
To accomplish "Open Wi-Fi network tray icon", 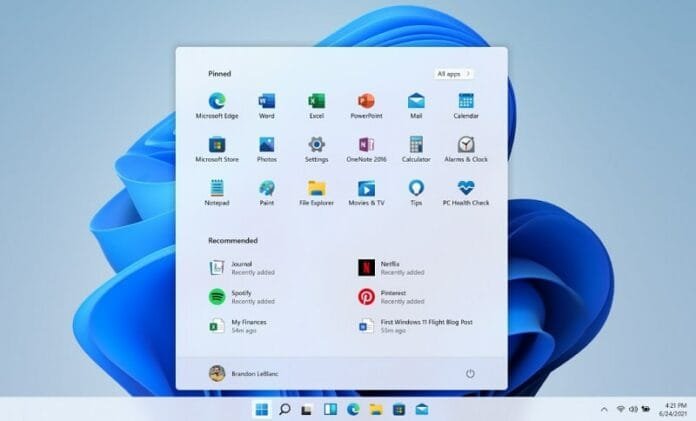I will tap(621, 409).
